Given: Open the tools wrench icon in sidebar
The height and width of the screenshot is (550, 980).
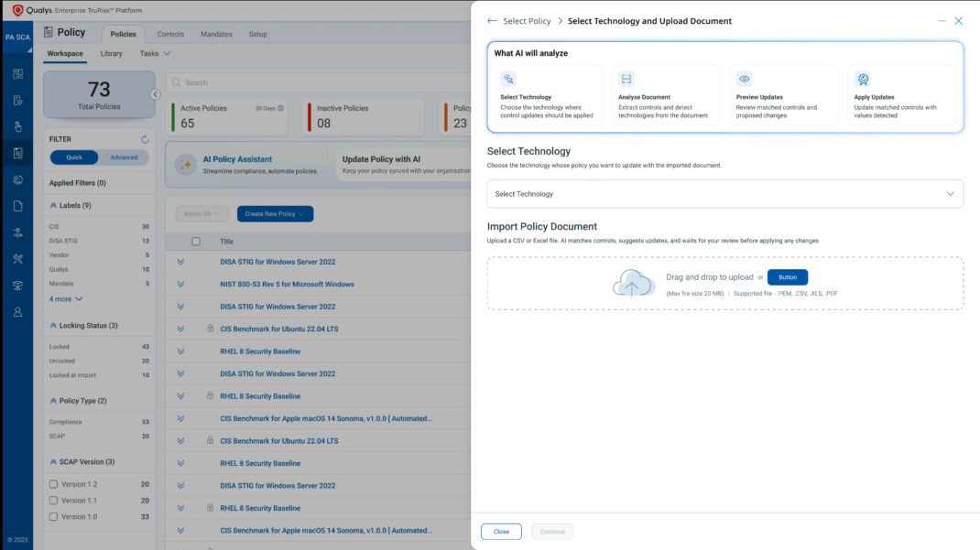Looking at the screenshot, I should pos(17,258).
